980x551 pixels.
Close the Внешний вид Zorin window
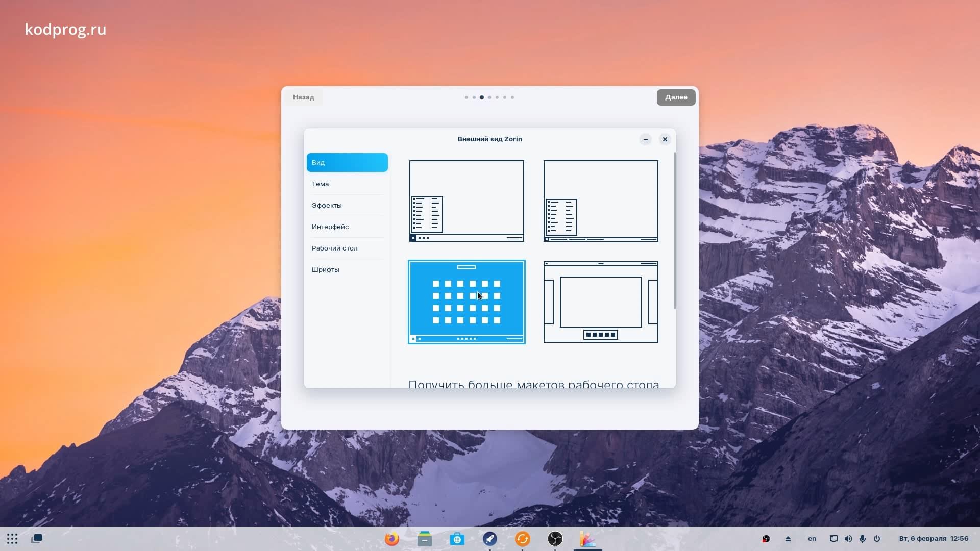pos(665,139)
